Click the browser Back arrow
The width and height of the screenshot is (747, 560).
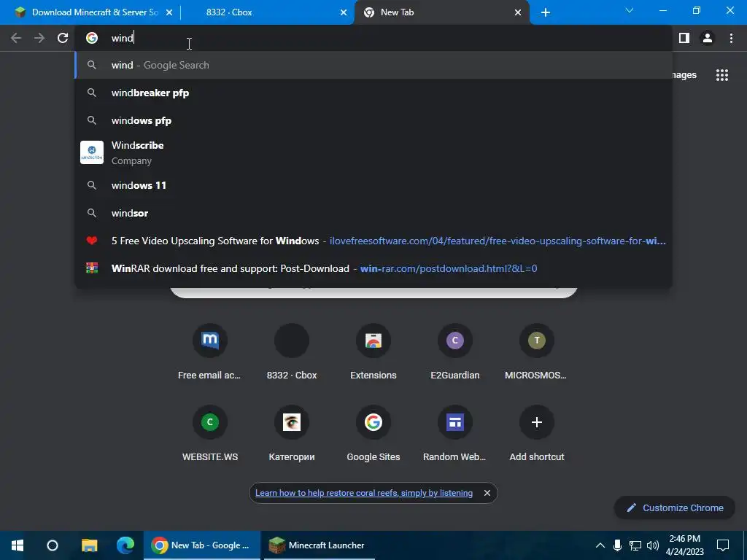[x=16, y=38]
